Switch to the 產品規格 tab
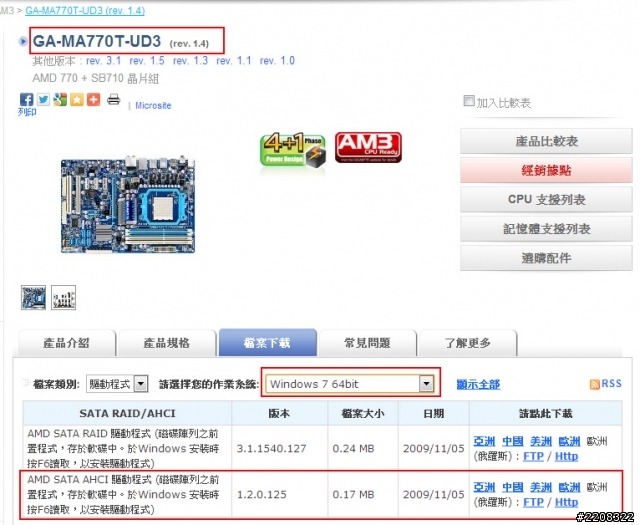This screenshot has height=525, width=640. tap(167, 343)
